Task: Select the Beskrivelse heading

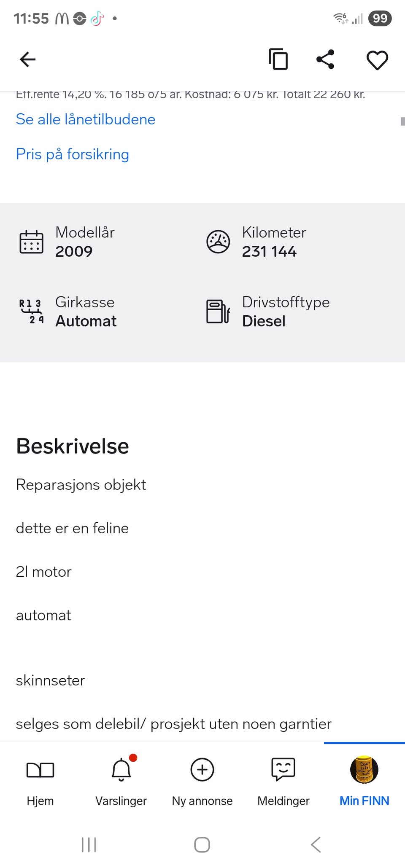Action: [73, 446]
